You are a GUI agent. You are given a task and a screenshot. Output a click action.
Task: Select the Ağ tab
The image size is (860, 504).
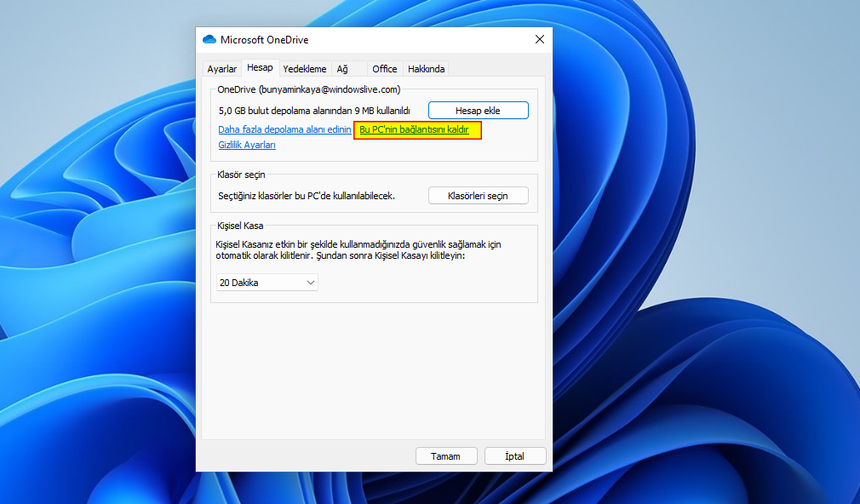click(x=344, y=68)
